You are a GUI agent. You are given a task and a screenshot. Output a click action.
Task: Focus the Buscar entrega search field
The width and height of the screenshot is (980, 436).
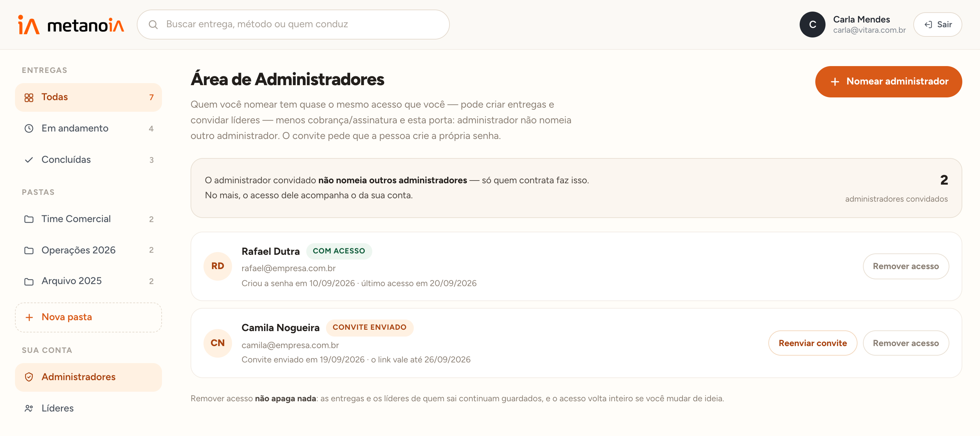[293, 25]
